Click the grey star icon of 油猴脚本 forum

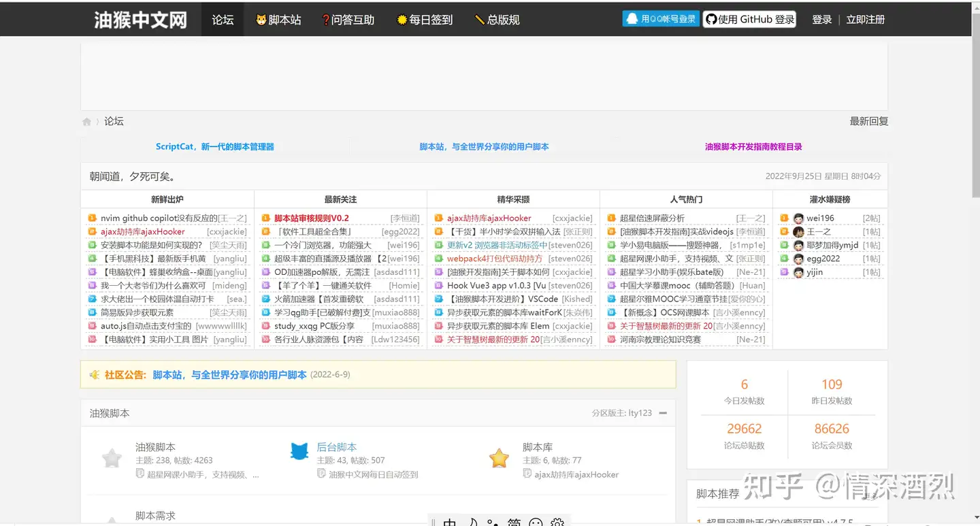(112, 458)
